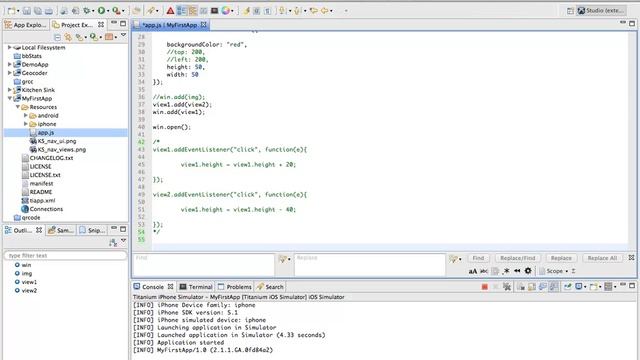Expand the Geocoder project
This screenshot has height=360, width=640.
[x=9, y=73]
